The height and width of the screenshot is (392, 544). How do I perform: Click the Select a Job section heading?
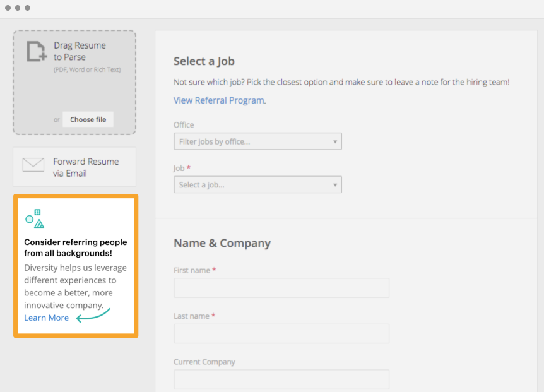pyautogui.click(x=204, y=61)
